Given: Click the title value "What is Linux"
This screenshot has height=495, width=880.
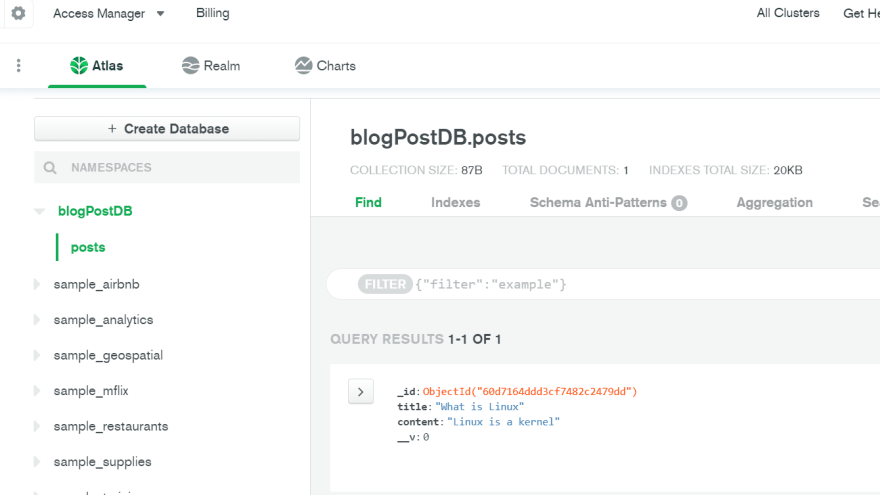Looking at the screenshot, I should coord(479,407).
